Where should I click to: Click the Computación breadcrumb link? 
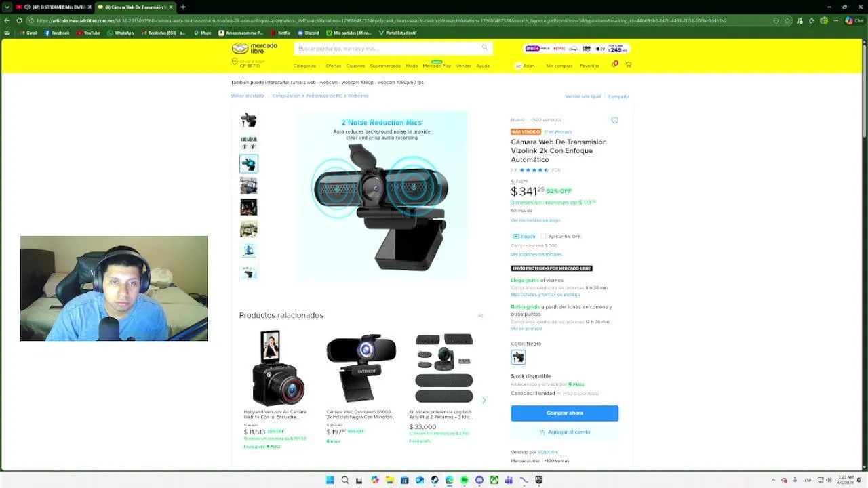pyautogui.click(x=286, y=96)
